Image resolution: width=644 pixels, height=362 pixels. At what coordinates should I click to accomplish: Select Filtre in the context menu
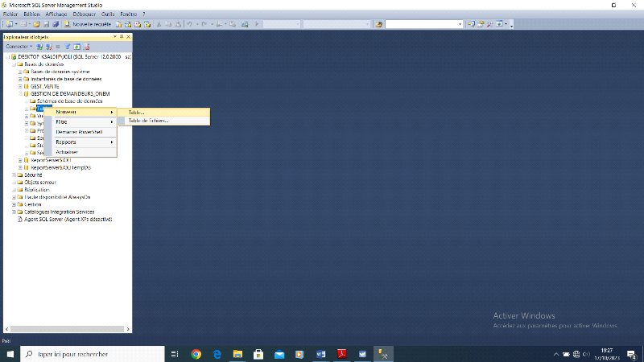click(80, 122)
